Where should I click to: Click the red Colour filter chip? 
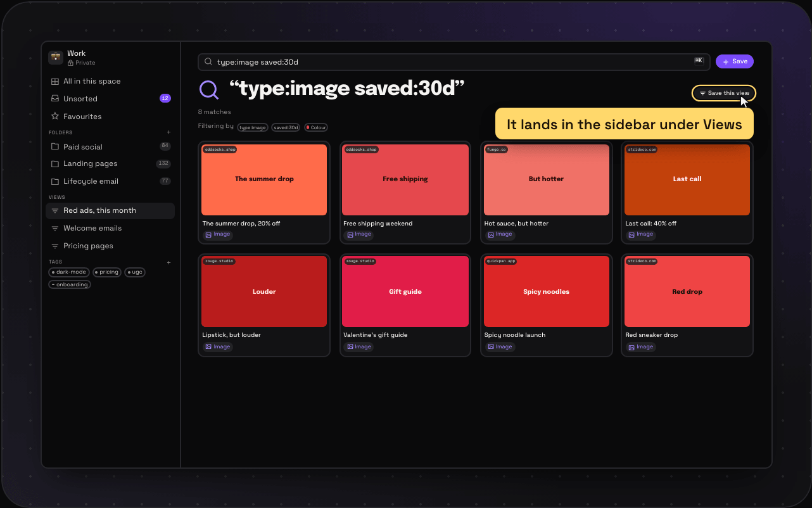point(316,127)
